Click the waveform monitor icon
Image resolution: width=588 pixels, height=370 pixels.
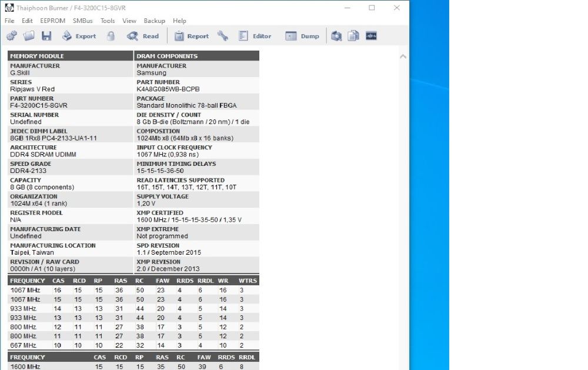click(371, 36)
